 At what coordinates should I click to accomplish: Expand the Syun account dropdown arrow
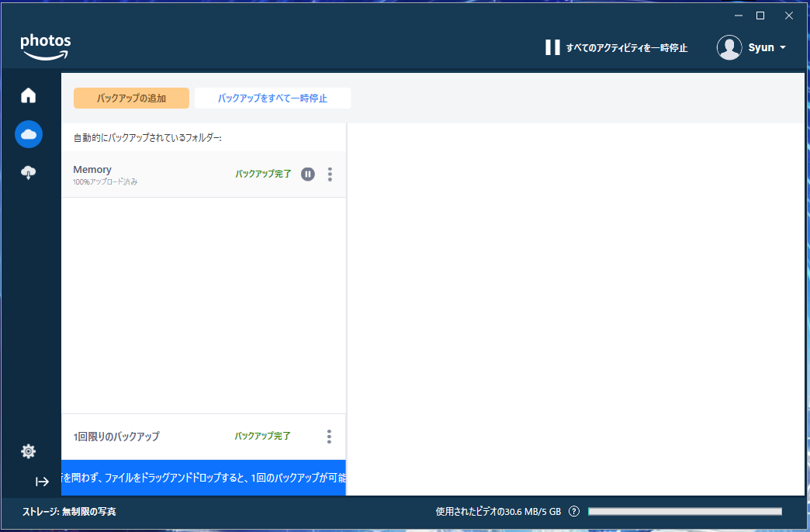pyautogui.click(x=783, y=47)
